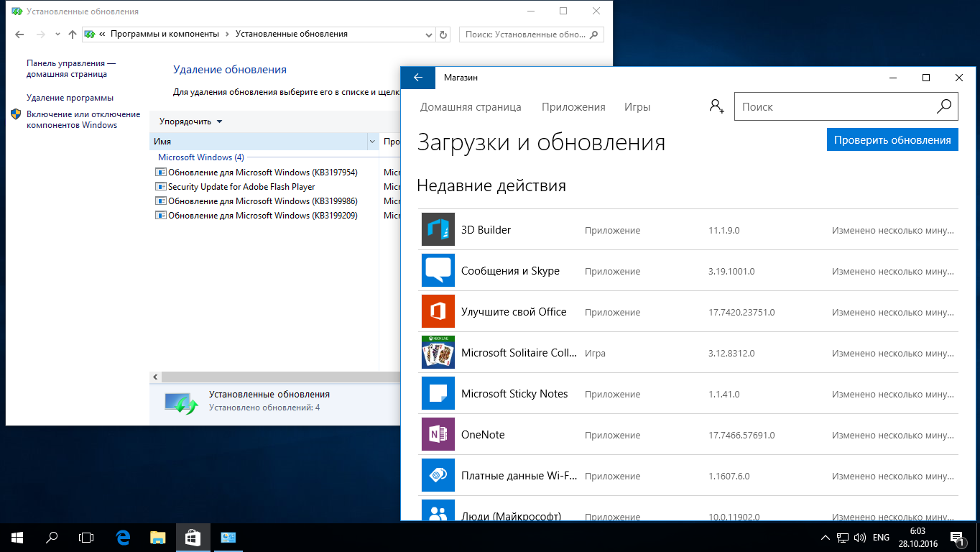This screenshot has height=552, width=980.
Task: Switch to the Store taskbar button
Action: (x=193, y=537)
